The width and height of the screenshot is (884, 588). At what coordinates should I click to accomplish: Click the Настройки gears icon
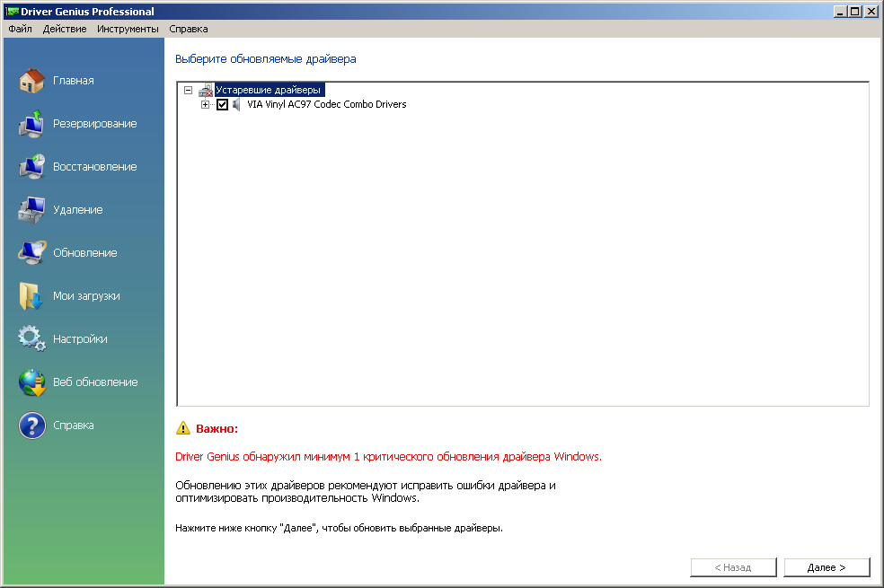pos(31,339)
